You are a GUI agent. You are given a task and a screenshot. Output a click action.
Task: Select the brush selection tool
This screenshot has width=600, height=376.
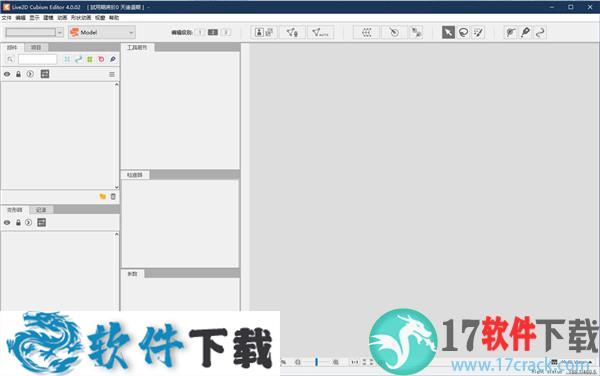[x=478, y=33]
